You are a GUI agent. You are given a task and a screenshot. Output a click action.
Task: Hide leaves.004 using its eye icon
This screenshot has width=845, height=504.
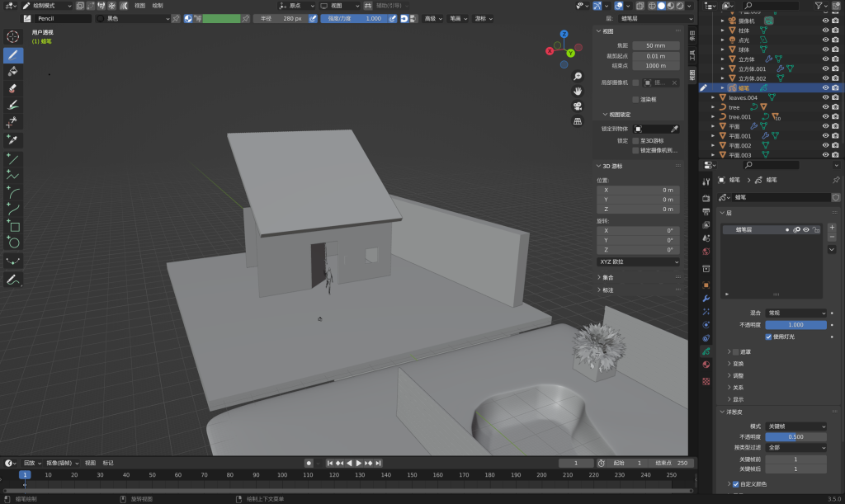click(x=824, y=97)
